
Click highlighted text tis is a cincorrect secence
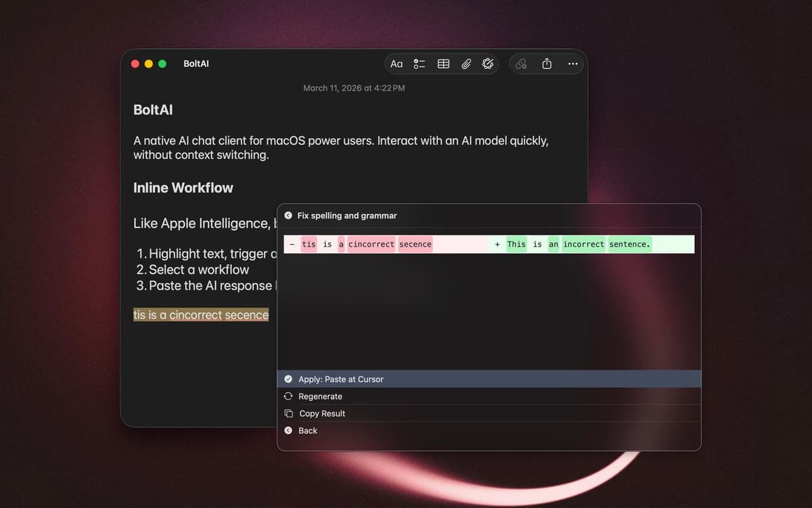tap(201, 315)
